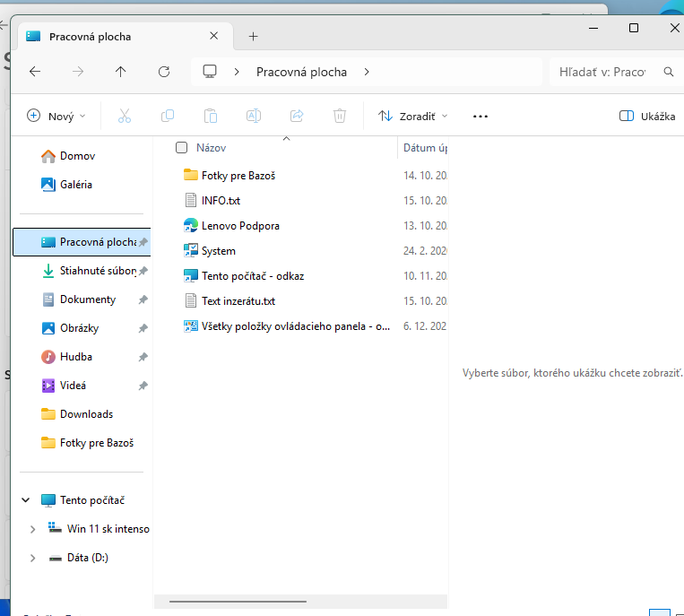This screenshot has width=684, height=616.
Task: Open Galéria in the navigation pane
Action: click(x=67, y=185)
